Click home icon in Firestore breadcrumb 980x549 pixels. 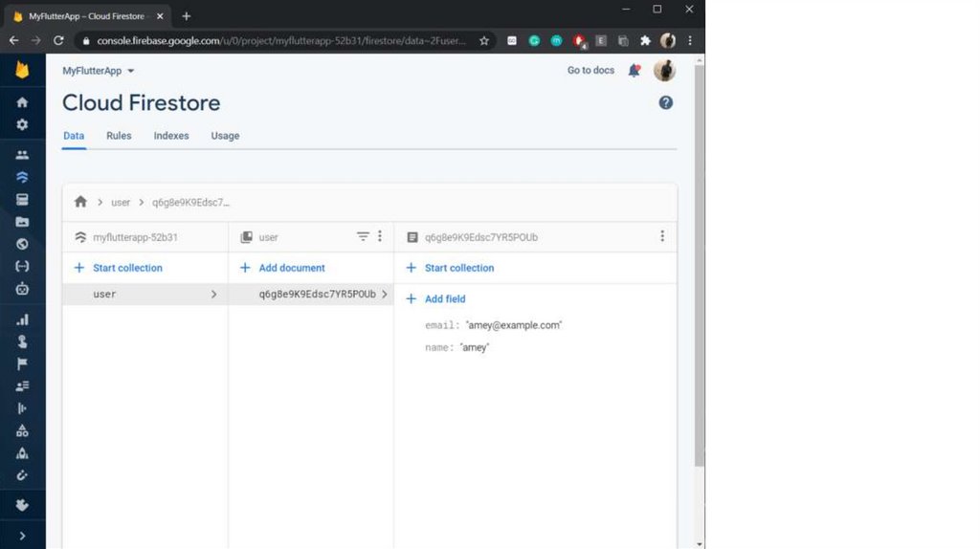(80, 202)
